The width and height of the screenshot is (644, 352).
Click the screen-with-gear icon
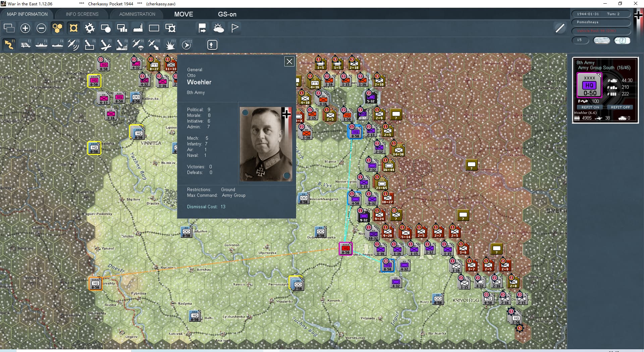(170, 28)
